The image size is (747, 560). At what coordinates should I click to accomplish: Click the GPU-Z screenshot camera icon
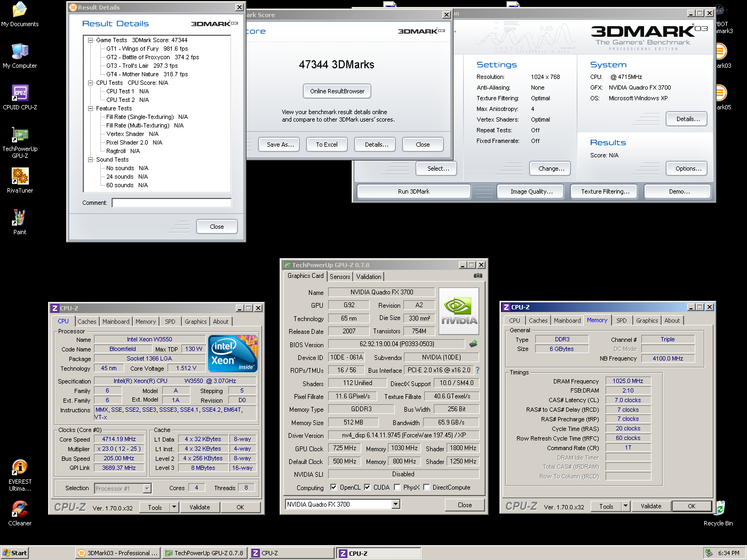pyautogui.click(x=478, y=276)
